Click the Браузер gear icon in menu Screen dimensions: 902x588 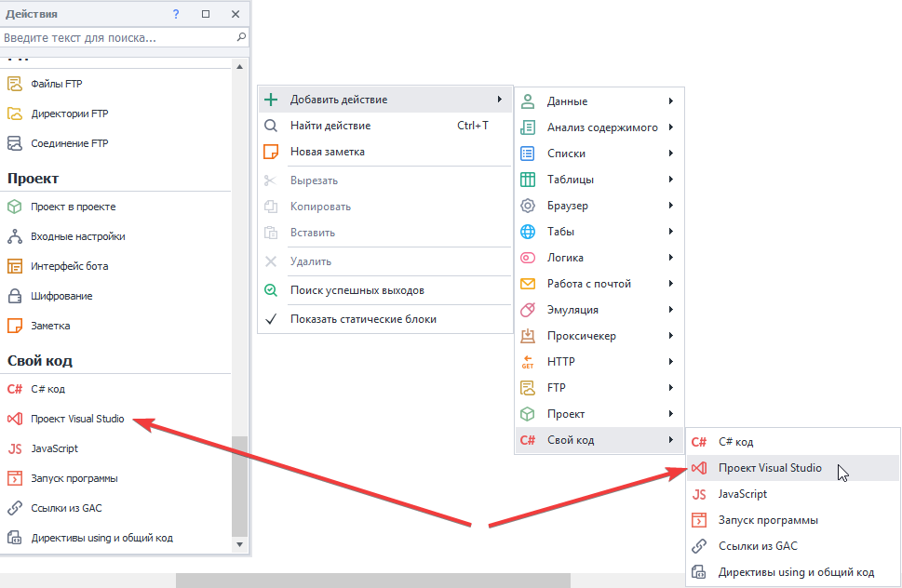(528, 206)
